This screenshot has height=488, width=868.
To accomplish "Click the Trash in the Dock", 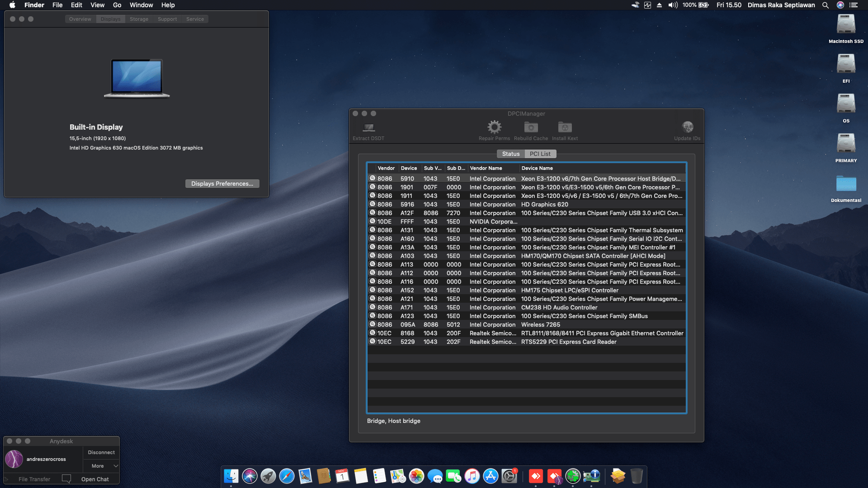I will [637, 476].
